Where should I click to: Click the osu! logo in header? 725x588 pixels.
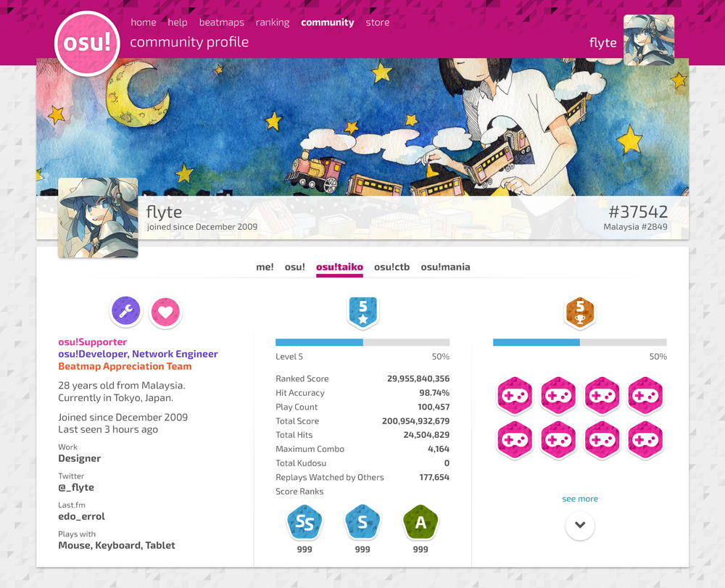click(87, 44)
